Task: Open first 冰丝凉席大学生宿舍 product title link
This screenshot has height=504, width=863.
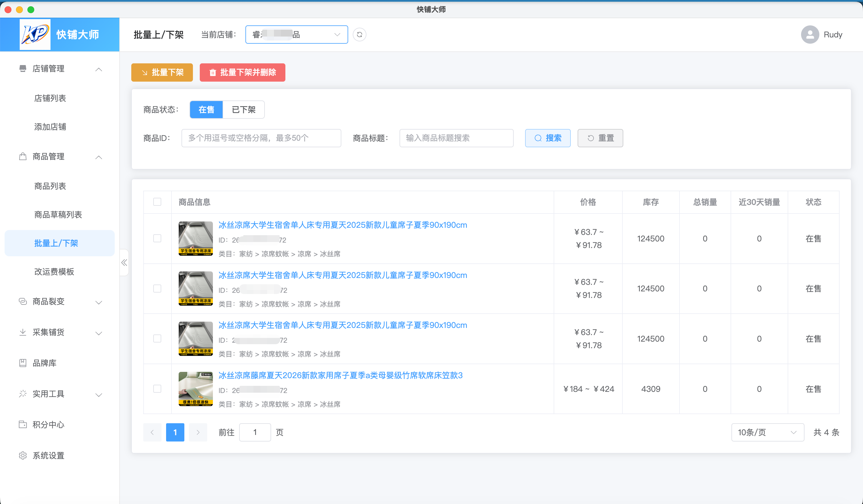Action: point(342,225)
